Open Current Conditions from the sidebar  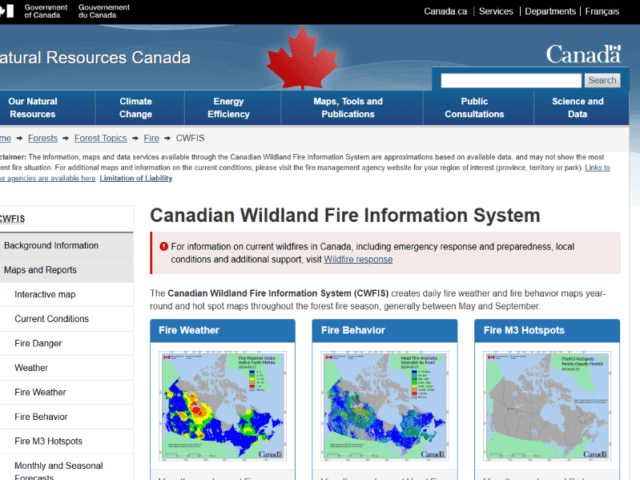click(x=67, y=319)
